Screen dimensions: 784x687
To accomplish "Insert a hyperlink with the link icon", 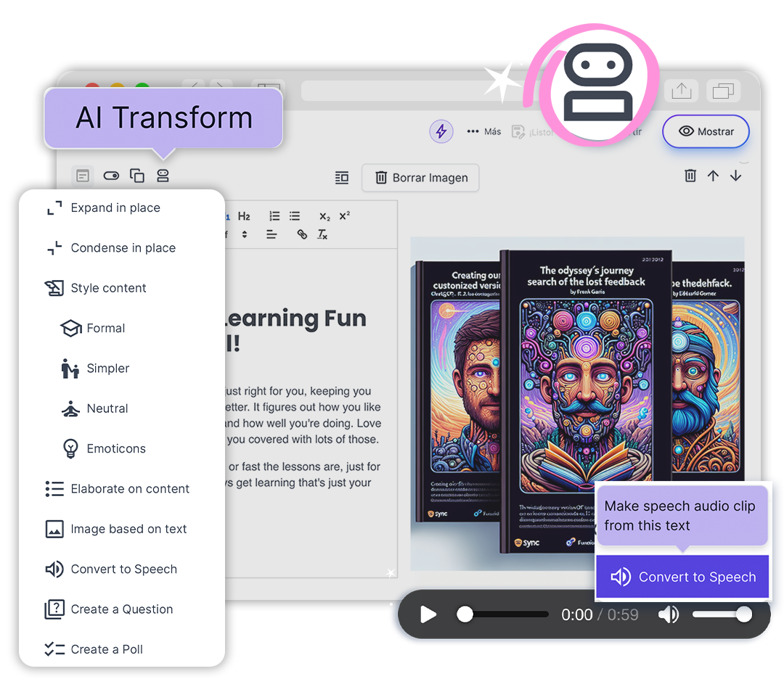I will point(302,234).
